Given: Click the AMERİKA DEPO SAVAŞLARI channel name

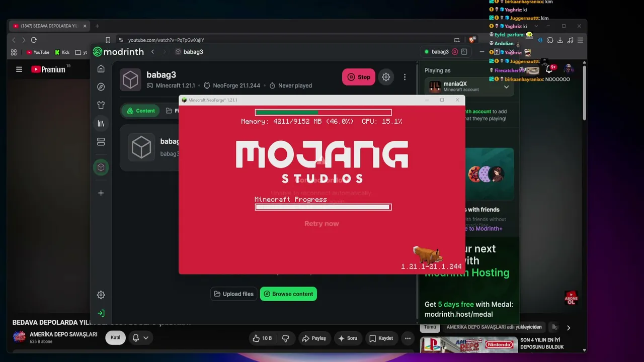Looking at the screenshot, I should pyautogui.click(x=63, y=334).
